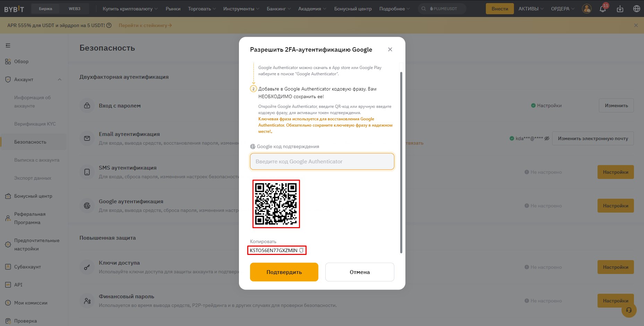Screen dimensions: 644x326
Task: Click the Email аутентификация envelope icon
Action: pos(87,138)
